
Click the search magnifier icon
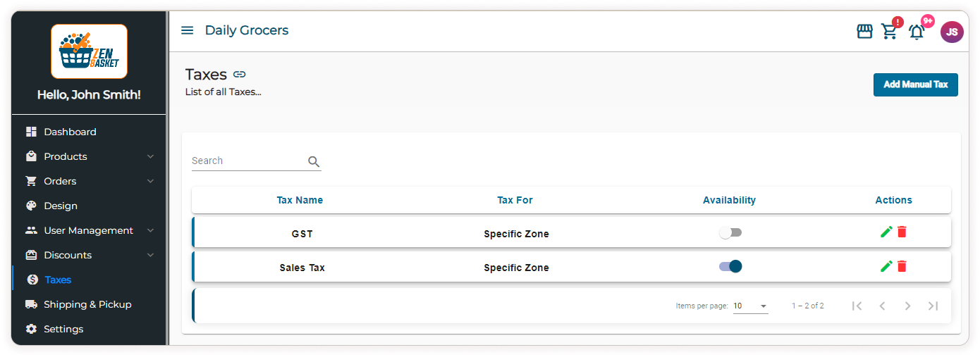click(314, 161)
